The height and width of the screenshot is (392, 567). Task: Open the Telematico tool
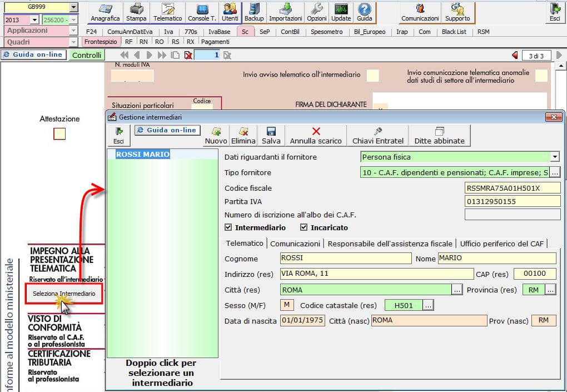click(x=167, y=12)
